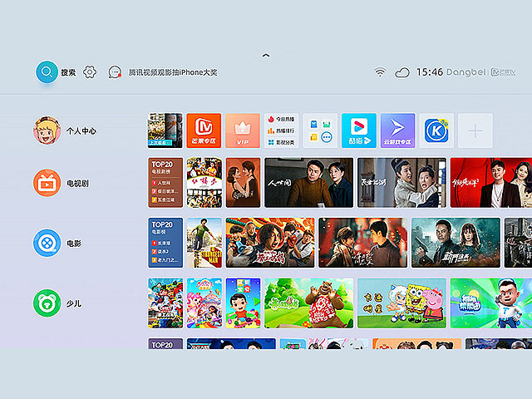Open 卡通明星 SpongeBob banner
Screen dimensions: 532x399
pos(402,303)
